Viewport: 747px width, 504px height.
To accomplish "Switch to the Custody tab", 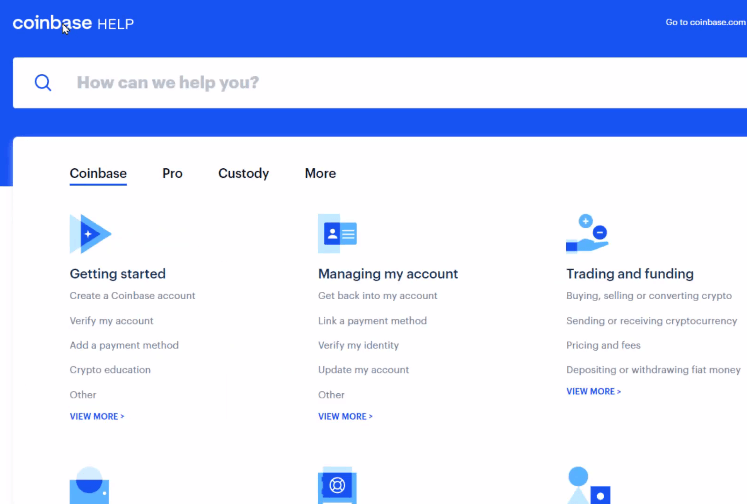I will point(243,173).
